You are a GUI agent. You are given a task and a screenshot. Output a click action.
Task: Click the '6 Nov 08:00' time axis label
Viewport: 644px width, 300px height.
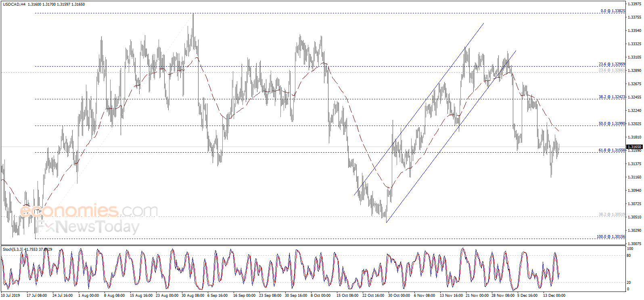(424, 296)
